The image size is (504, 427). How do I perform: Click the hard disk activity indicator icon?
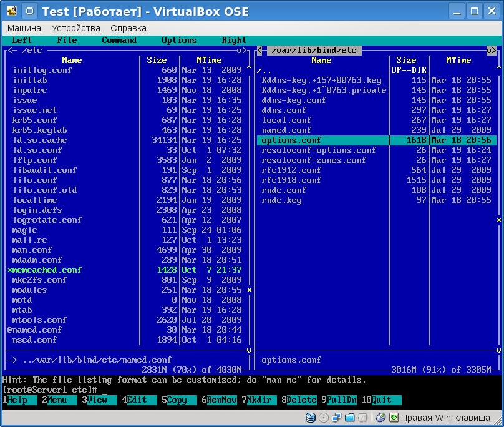tap(311, 418)
